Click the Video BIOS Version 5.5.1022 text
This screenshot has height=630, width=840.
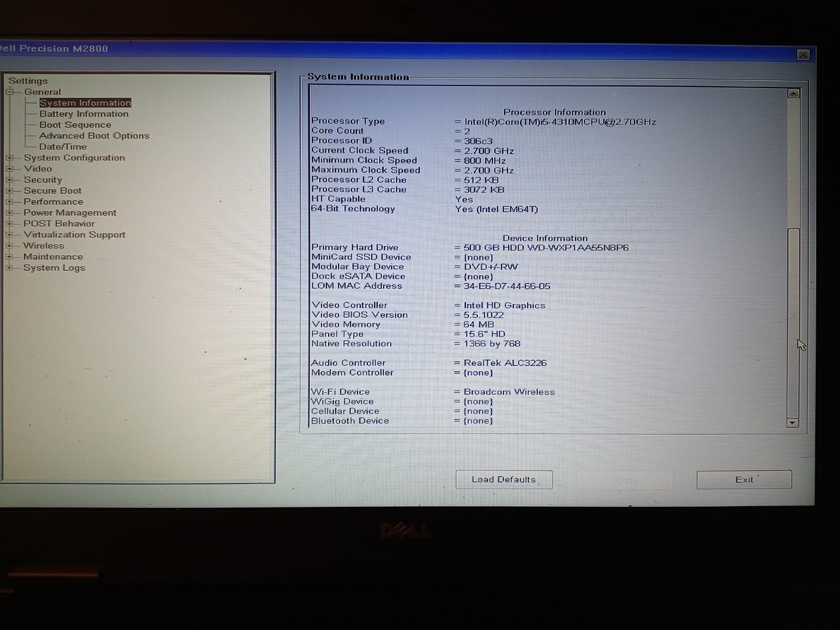coord(484,315)
